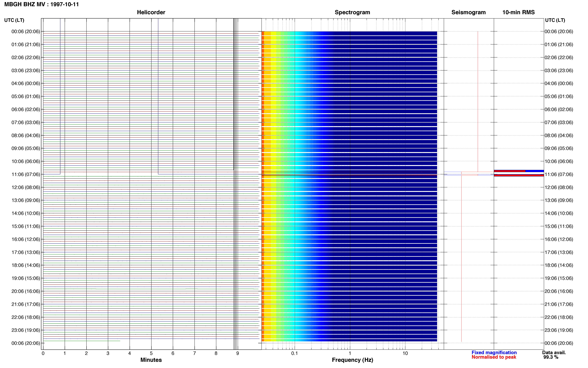Click the blue 'Fixed magnification' legend text

(x=494, y=352)
